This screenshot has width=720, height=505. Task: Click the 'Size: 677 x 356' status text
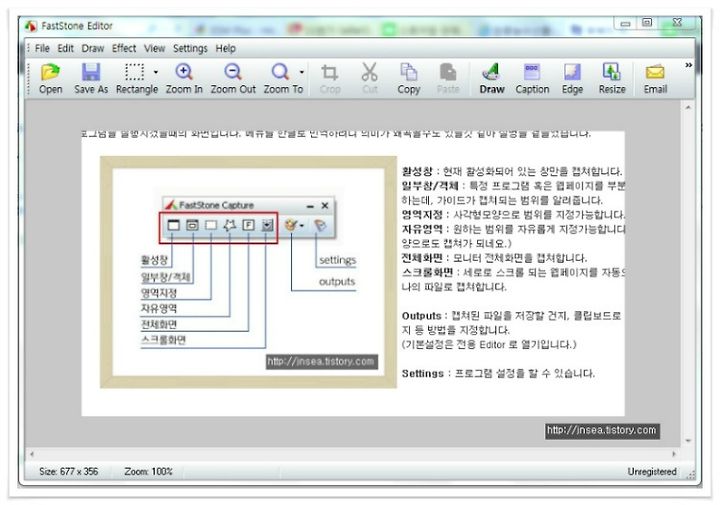tap(68, 471)
